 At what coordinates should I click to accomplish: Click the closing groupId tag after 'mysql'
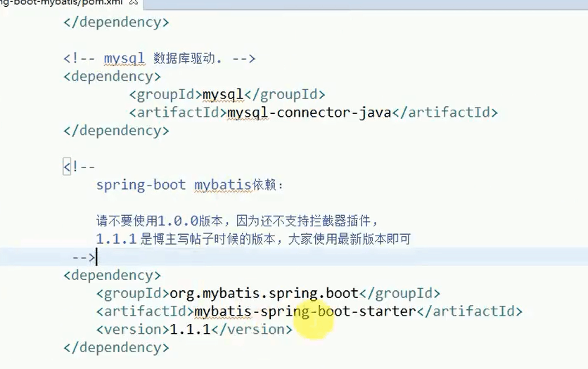coord(285,94)
